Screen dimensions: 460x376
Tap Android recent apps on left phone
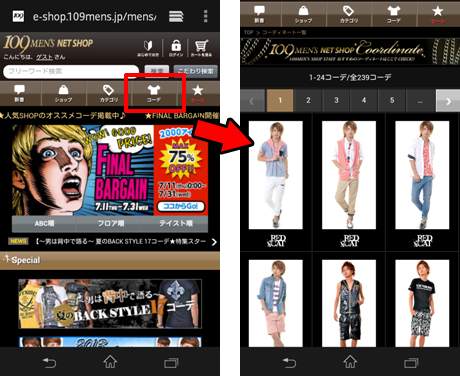[171, 362]
